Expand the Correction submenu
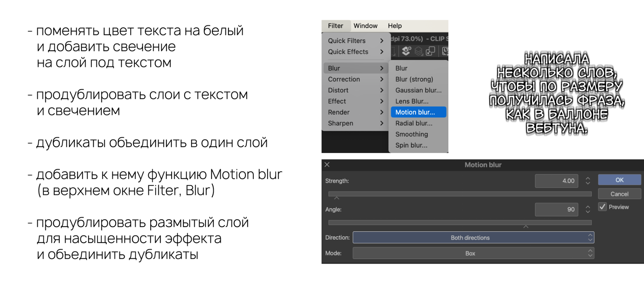Viewport: 644px width, 290px height. [x=356, y=79]
